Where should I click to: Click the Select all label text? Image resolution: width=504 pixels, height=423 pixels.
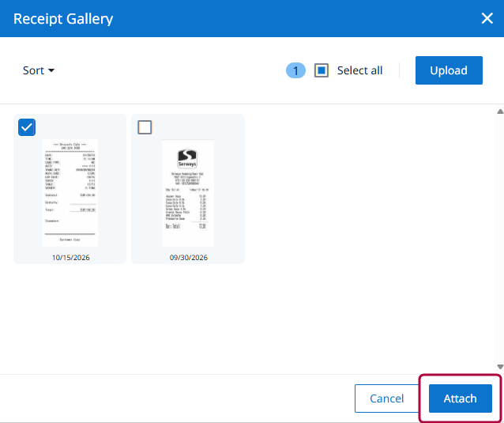click(x=359, y=70)
